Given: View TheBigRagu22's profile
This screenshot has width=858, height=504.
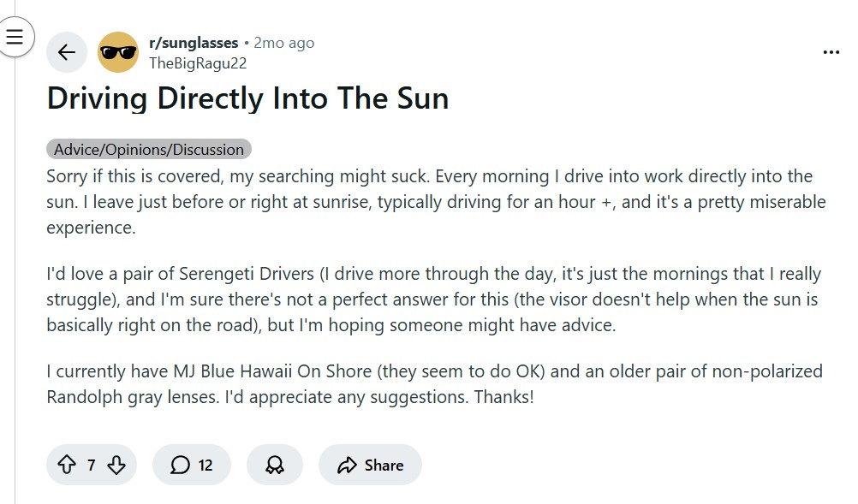Looking at the screenshot, I should click(198, 62).
